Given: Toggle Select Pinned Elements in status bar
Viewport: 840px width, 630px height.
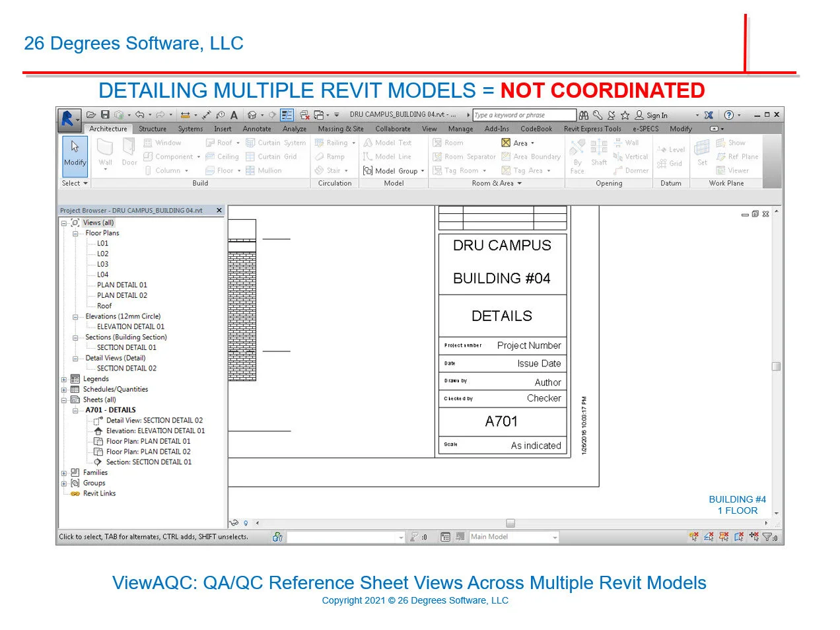Looking at the screenshot, I should point(724,538).
